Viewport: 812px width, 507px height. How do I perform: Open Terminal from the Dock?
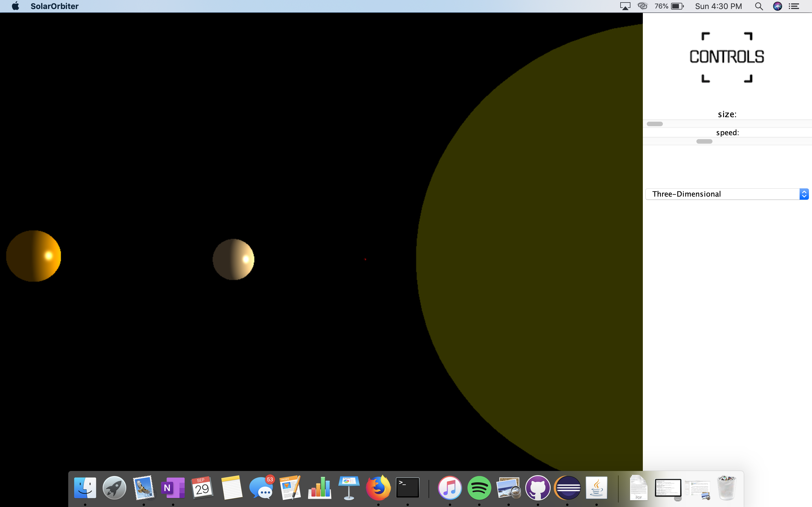tap(407, 488)
